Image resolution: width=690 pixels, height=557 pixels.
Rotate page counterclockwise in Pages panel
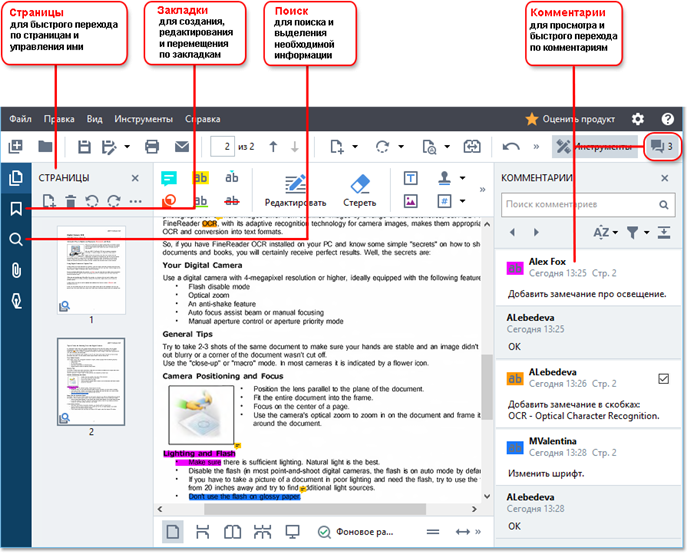(x=92, y=202)
